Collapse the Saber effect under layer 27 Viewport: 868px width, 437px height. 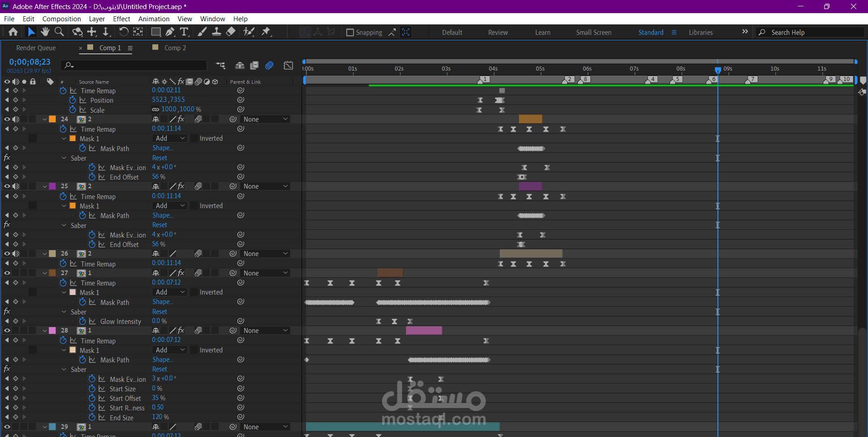(64, 312)
